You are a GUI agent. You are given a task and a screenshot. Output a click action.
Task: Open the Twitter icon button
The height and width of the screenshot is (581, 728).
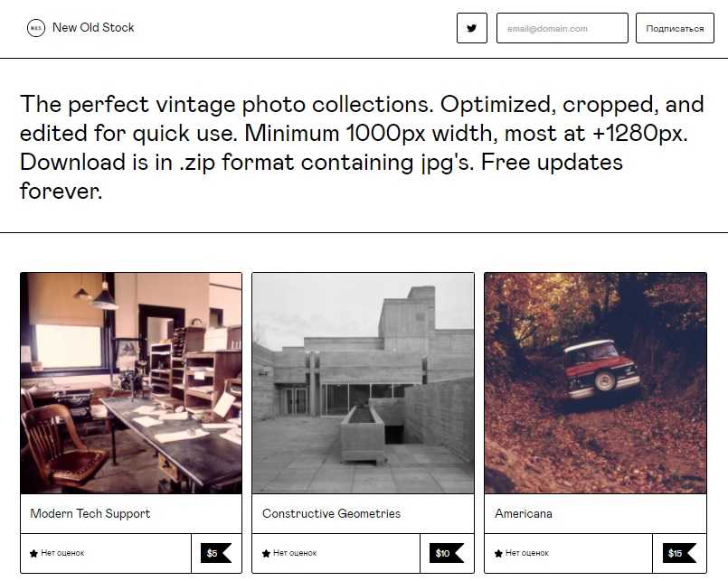[x=471, y=28]
